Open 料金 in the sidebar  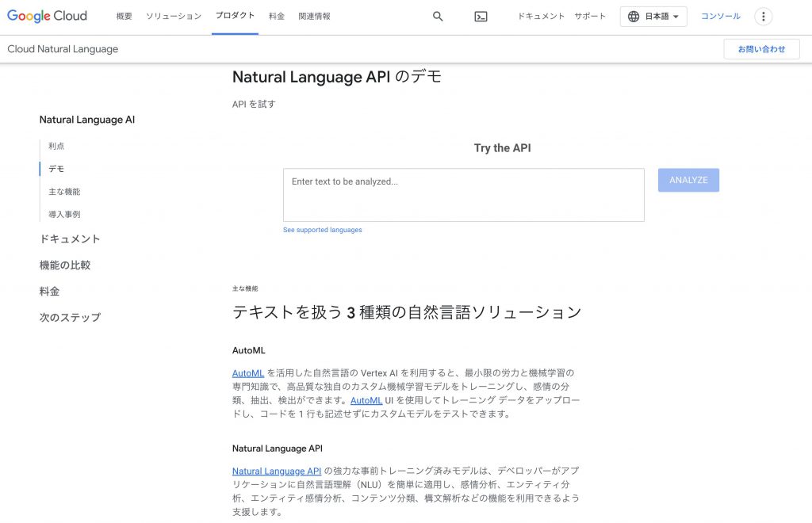(49, 292)
